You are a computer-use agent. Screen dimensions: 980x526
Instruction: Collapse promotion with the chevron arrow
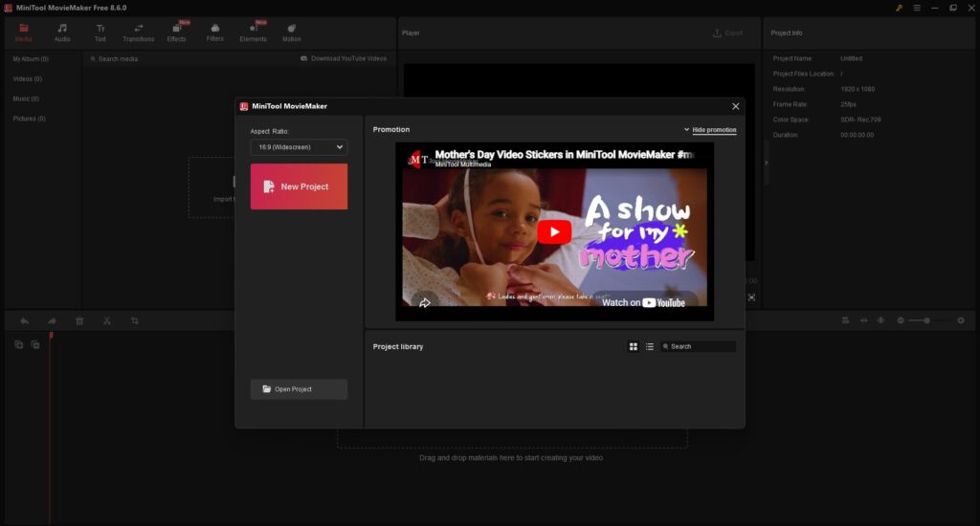coord(686,130)
